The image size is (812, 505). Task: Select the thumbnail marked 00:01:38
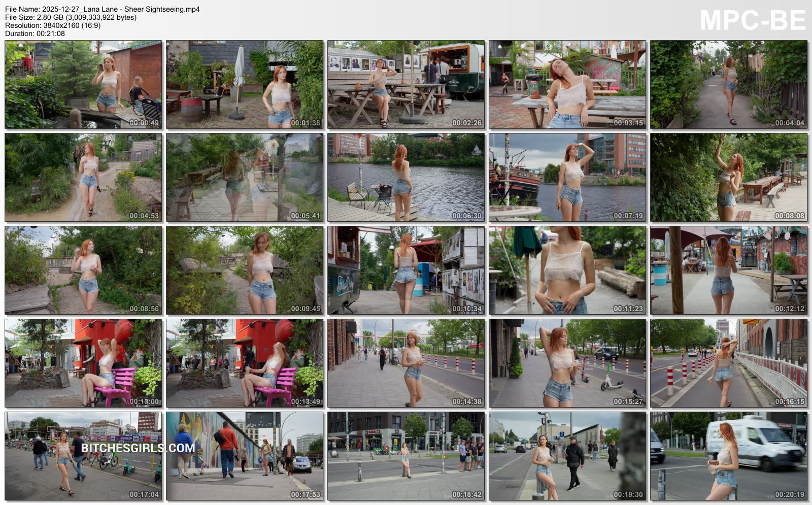coord(245,85)
